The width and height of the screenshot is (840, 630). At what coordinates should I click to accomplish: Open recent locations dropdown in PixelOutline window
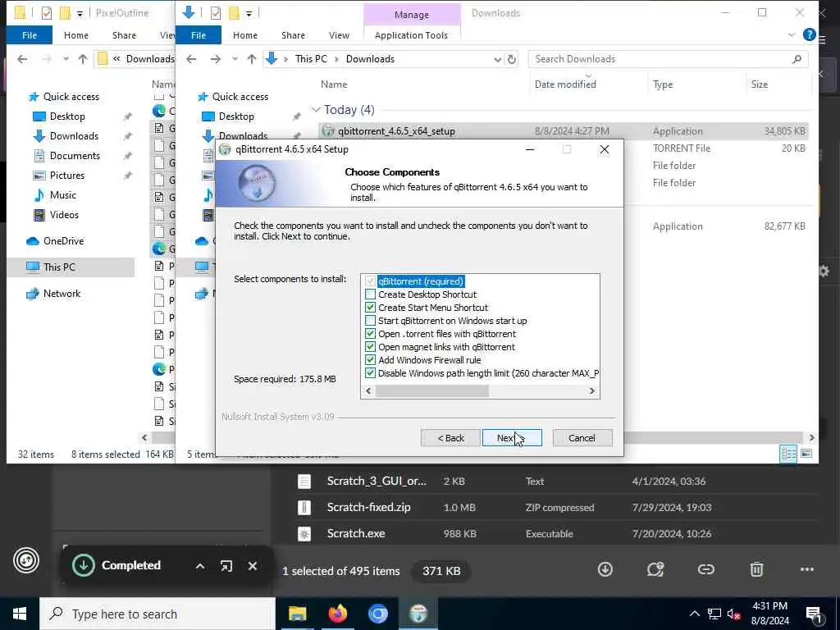pyautogui.click(x=66, y=59)
